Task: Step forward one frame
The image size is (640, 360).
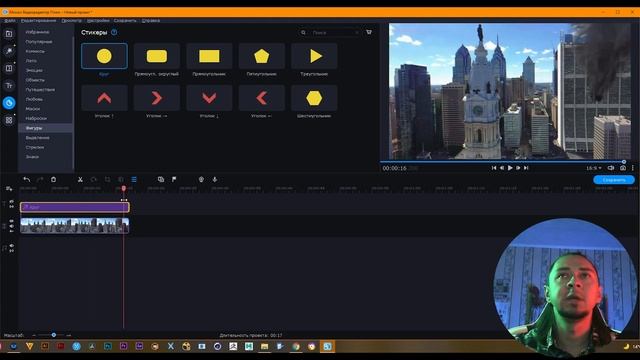Action: (x=518, y=168)
